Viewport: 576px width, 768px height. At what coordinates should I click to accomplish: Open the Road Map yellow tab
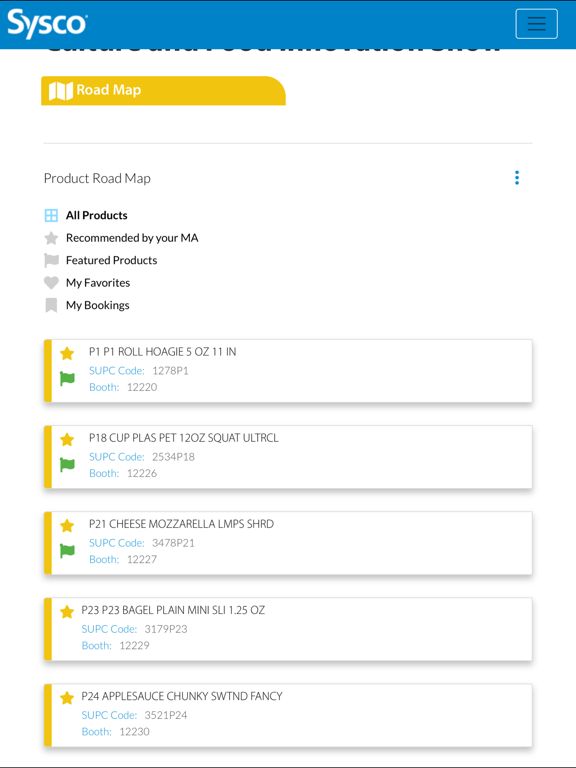point(163,91)
